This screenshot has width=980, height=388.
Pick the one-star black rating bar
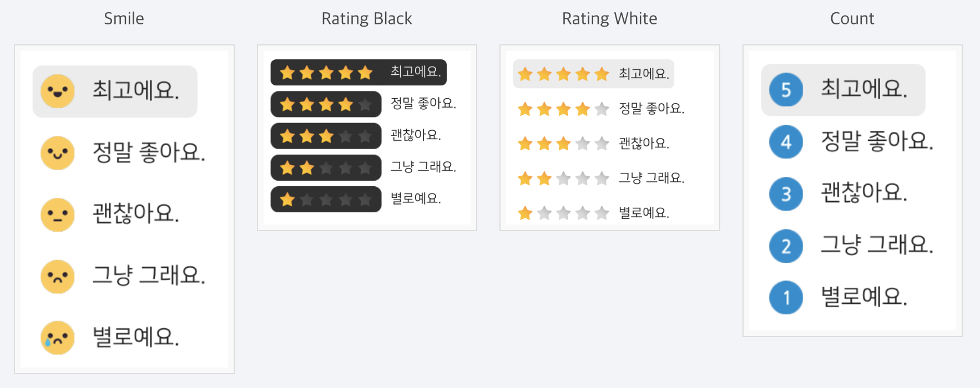tap(326, 200)
